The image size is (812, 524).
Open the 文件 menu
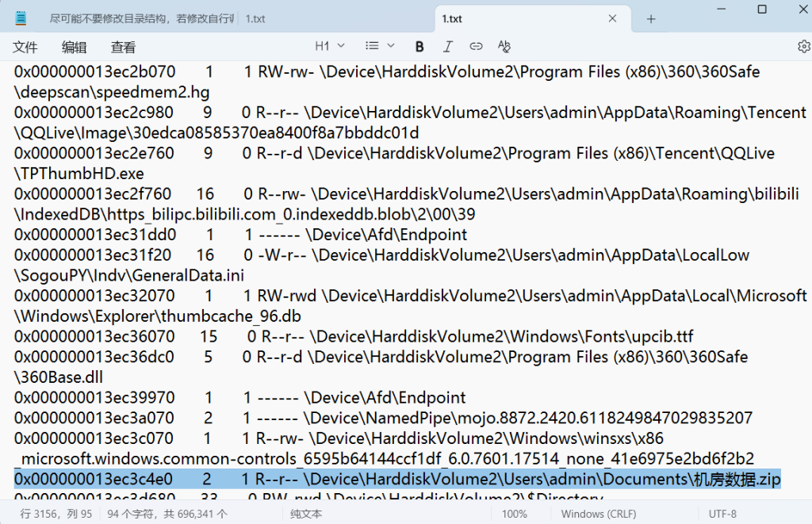[x=25, y=48]
